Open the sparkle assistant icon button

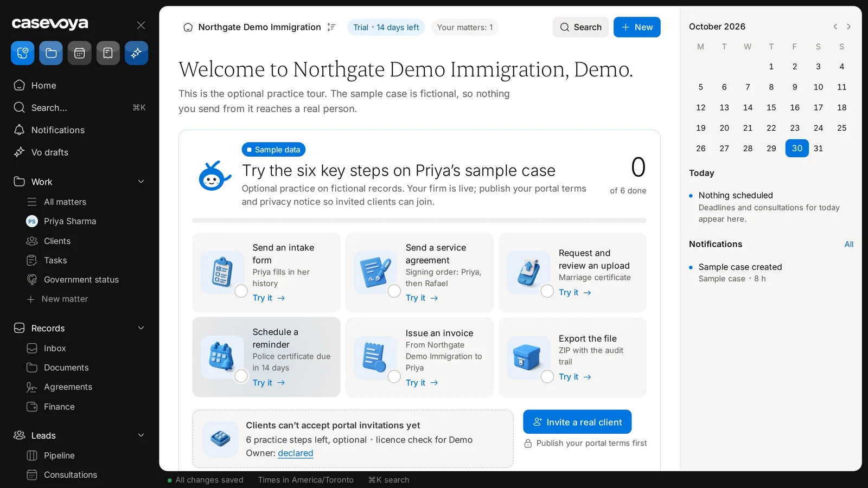click(x=136, y=53)
